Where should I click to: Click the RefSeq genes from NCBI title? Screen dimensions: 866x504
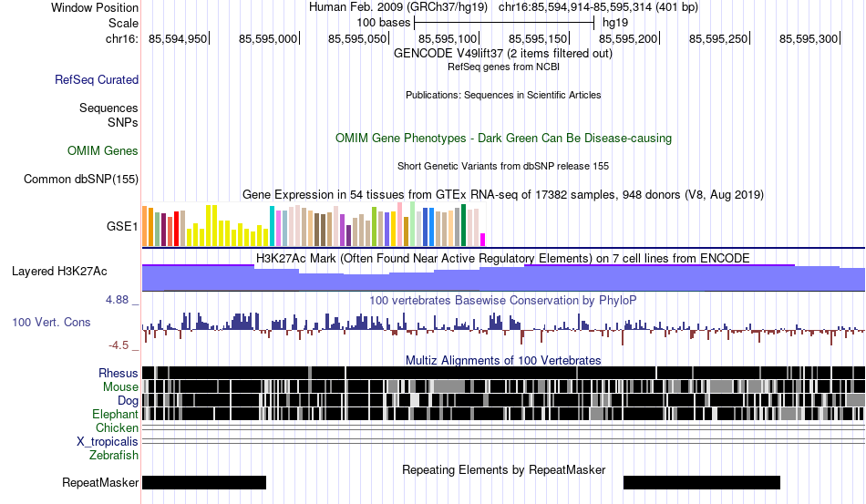point(503,67)
